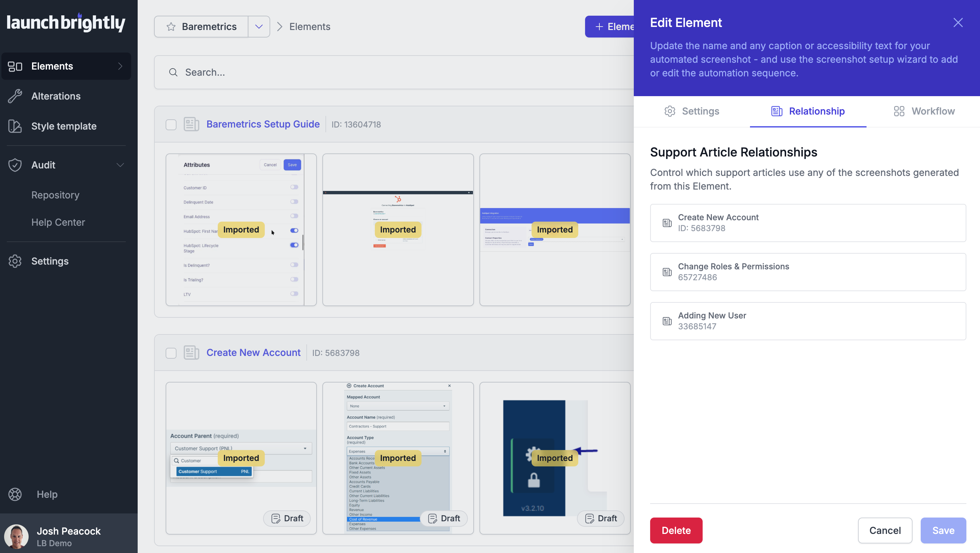The width and height of the screenshot is (980, 553).
Task: Open the Create New Account element link
Action: click(254, 353)
